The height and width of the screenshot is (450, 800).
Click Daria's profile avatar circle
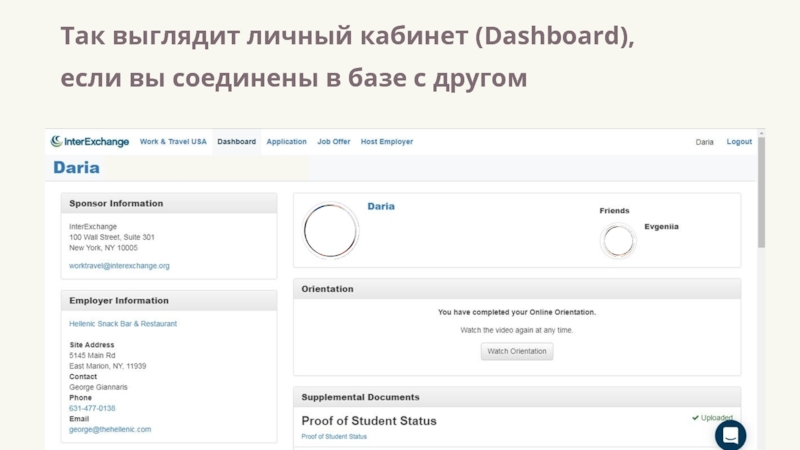tap(330, 230)
